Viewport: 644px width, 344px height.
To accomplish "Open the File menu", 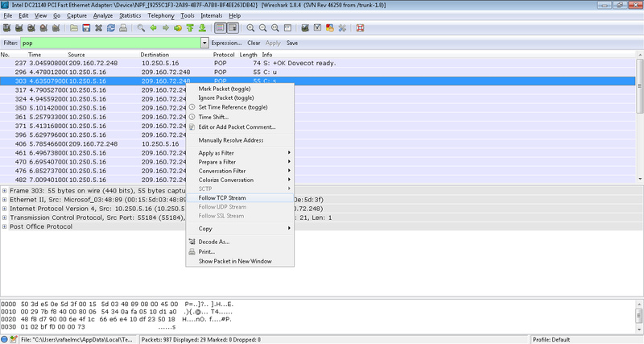I will tap(8, 15).
